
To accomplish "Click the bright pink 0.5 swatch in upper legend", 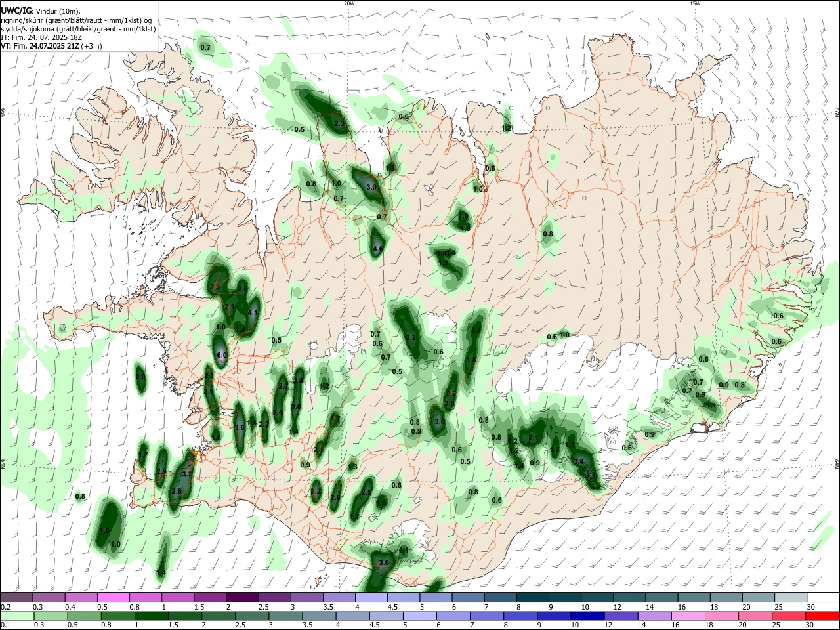I will (114, 597).
